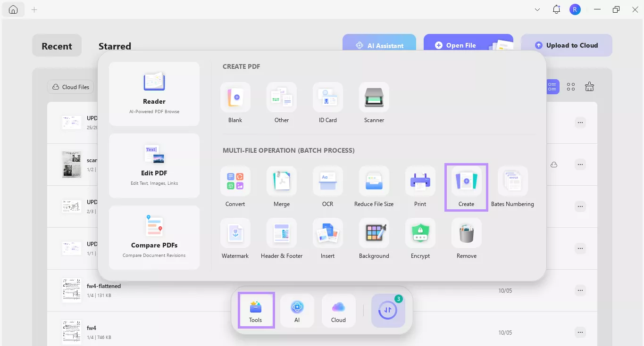Switch to the Starred tab
This screenshot has height=346, width=644.
point(114,46)
